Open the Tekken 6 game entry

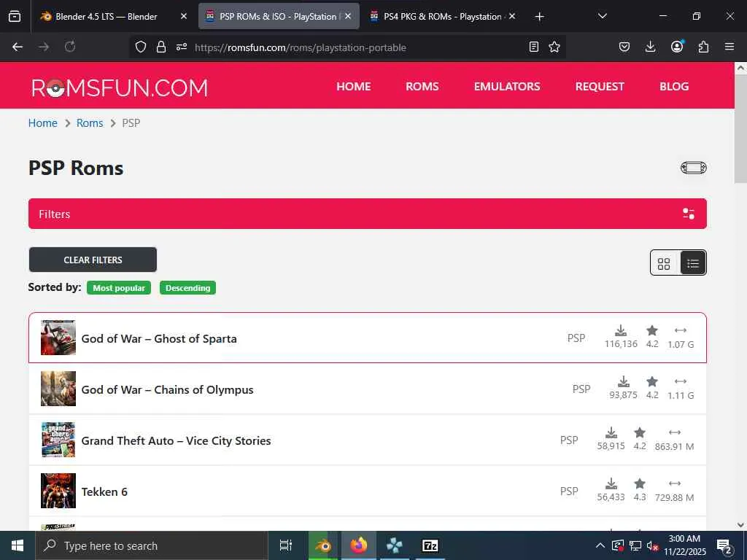click(104, 491)
